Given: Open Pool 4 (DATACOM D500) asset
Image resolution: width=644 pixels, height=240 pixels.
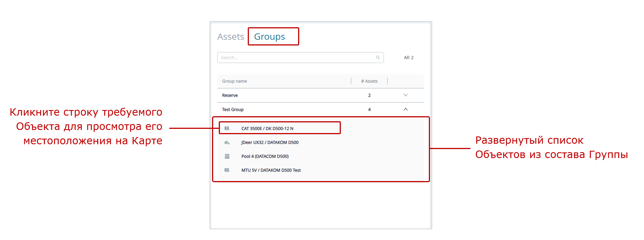Looking at the screenshot, I should [x=265, y=156].
